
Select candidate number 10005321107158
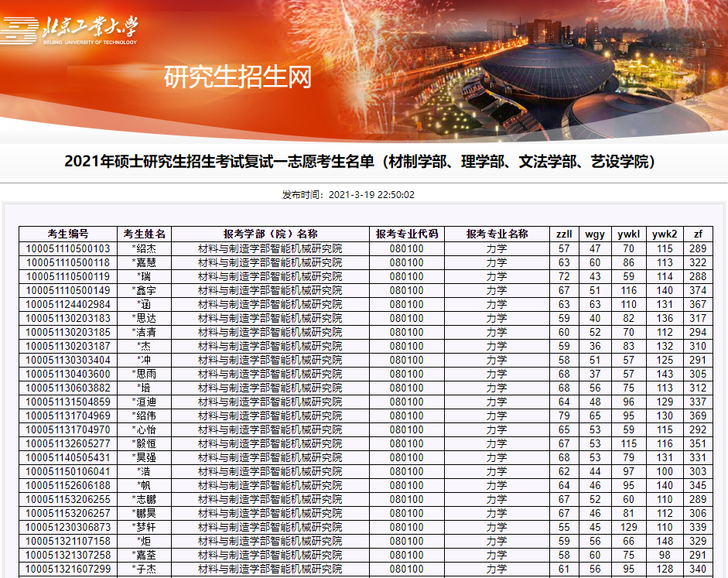coord(68,542)
